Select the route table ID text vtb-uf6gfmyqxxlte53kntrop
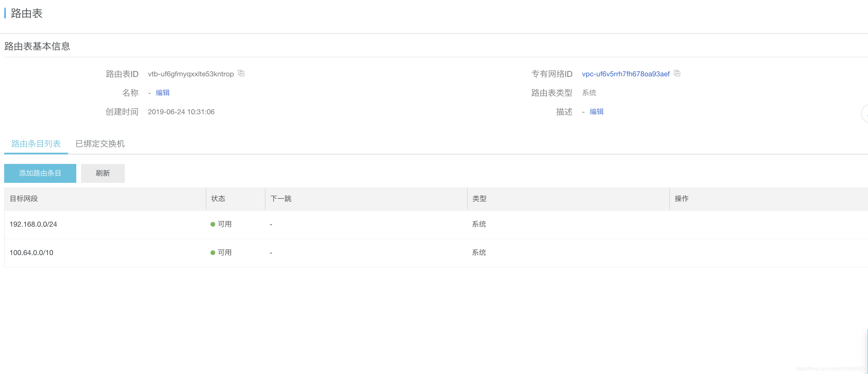868x374 pixels. pos(191,74)
